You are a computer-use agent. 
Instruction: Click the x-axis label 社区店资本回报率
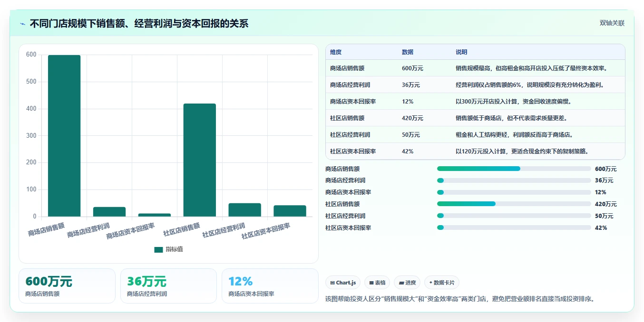tap(265, 231)
